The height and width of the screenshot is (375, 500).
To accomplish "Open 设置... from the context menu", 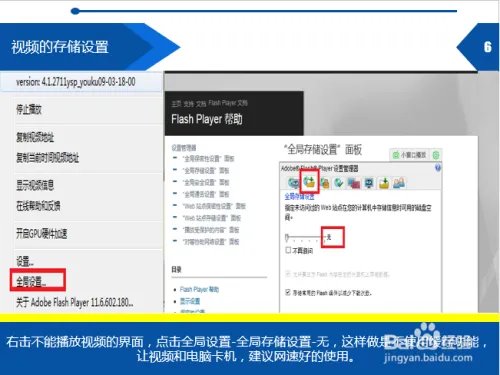I will pyautogui.click(x=25, y=261).
